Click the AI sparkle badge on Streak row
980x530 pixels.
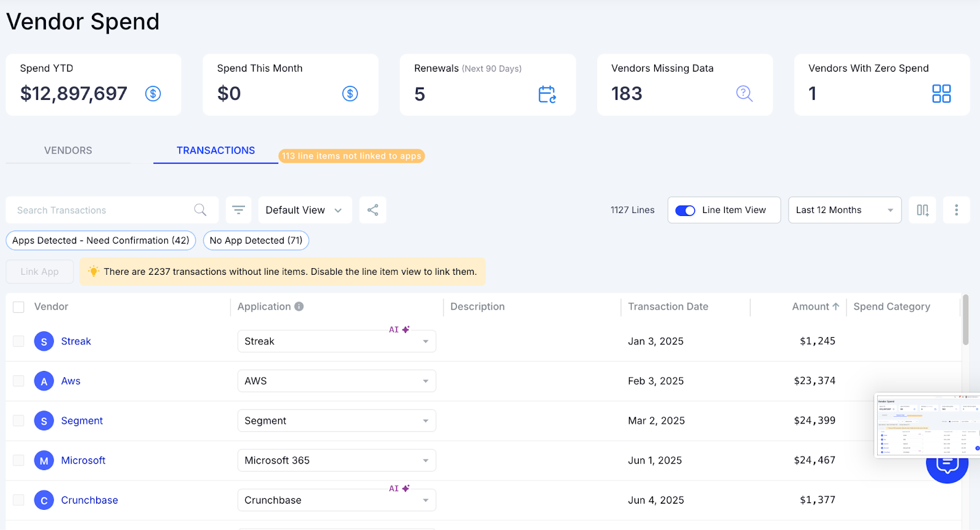click(399, 329)
